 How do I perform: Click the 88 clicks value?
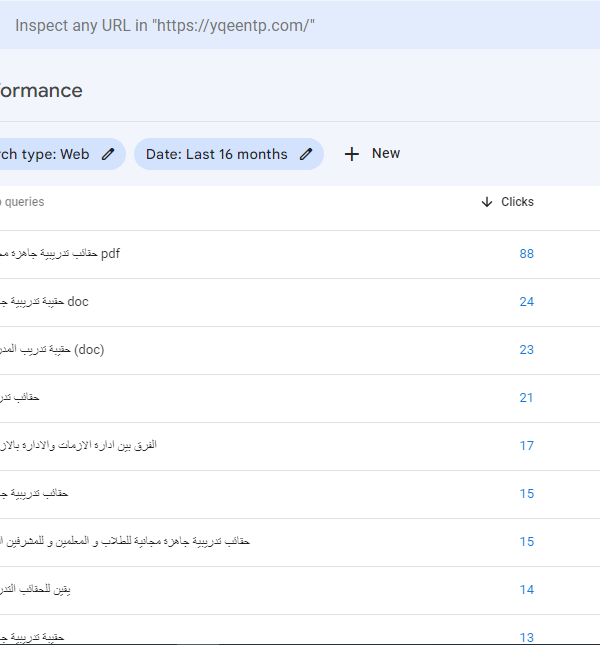pyautogui.click(x=526, y=254)
